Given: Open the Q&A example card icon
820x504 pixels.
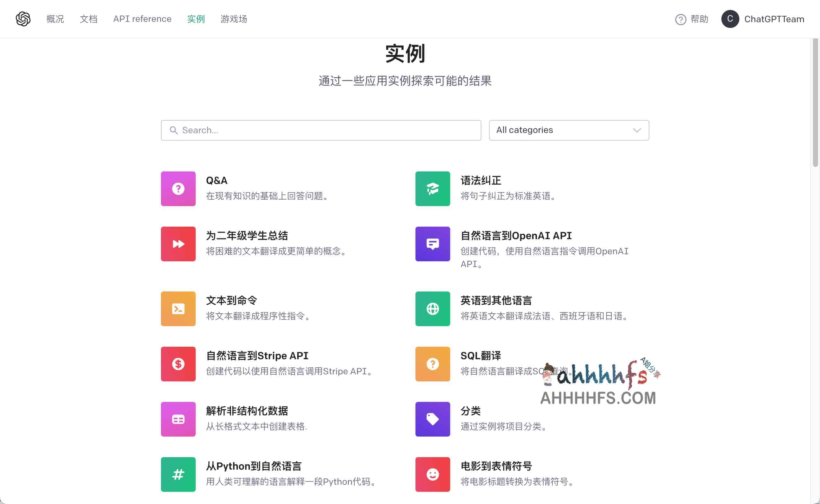Looking at the screenshot, I should (178, 189).
